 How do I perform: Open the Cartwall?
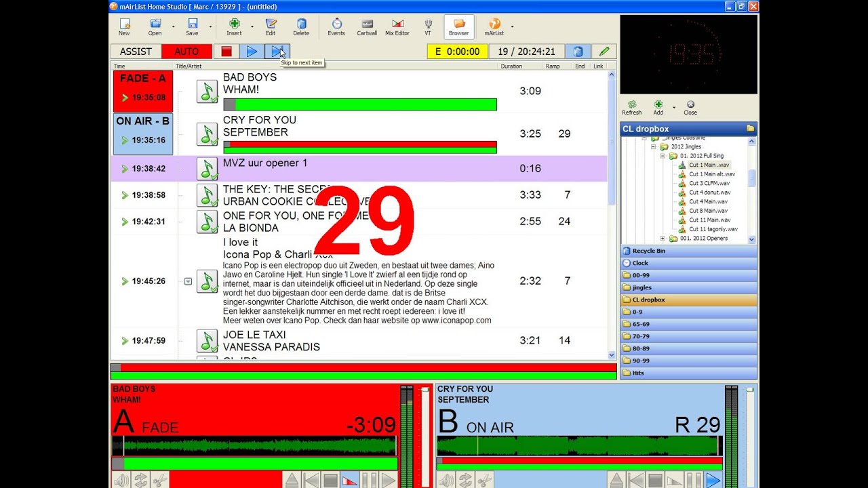click(x=367, y=27)
